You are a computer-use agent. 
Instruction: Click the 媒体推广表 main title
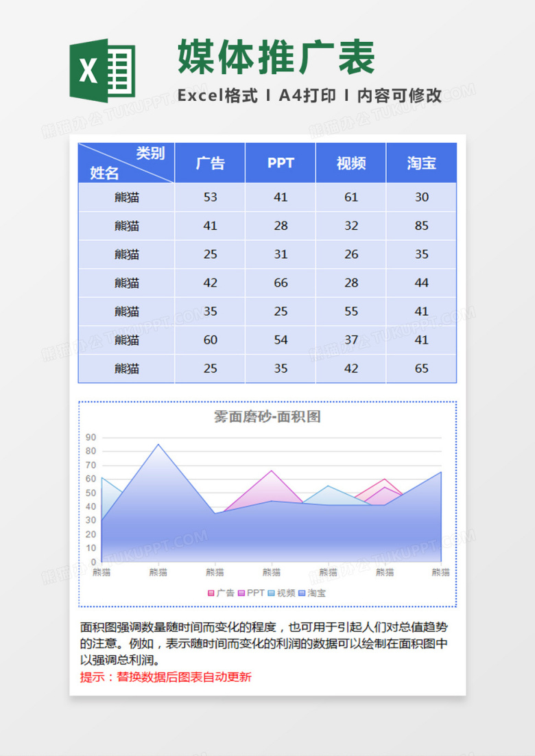276,58
